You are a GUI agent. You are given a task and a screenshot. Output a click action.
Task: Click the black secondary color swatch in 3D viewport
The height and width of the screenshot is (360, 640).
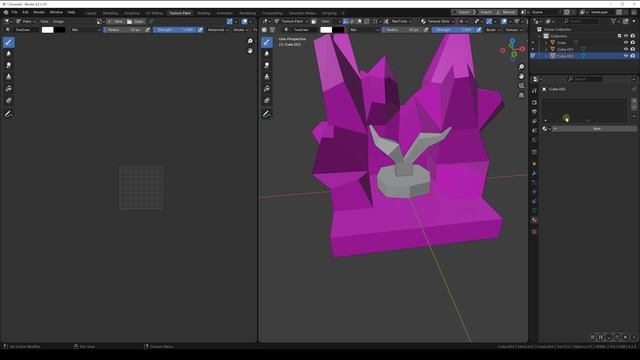[x=338, y=30]
